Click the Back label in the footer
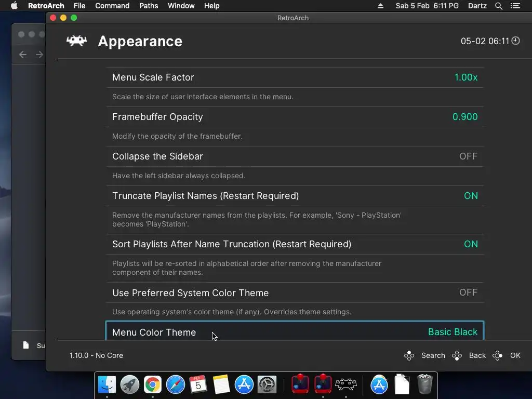532x399 pixels. (477, 355)
